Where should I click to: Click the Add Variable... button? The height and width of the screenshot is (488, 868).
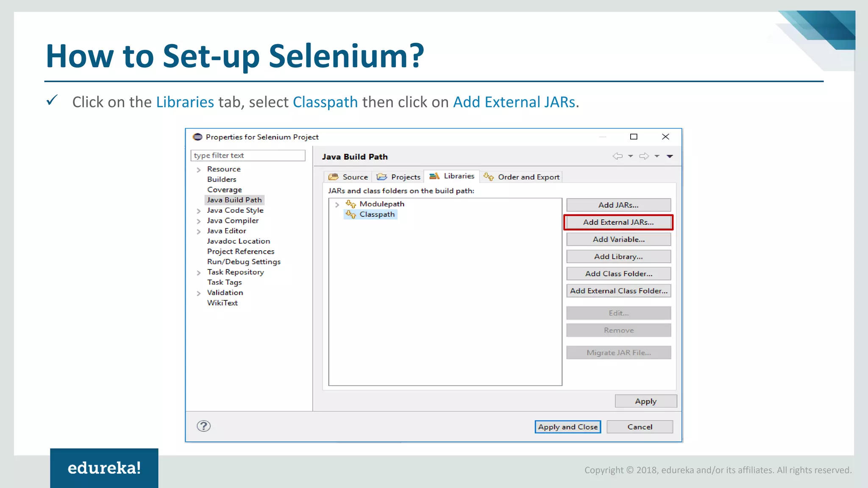click(618, 239)
